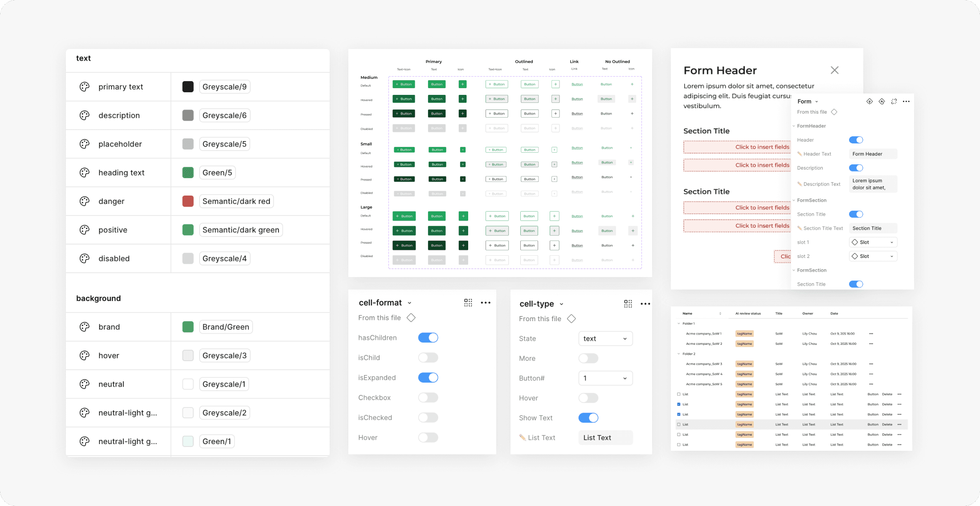Viewport: 980px width, 506px height.
Task: Close the Form Header dialog
Action: coord(834,70)
